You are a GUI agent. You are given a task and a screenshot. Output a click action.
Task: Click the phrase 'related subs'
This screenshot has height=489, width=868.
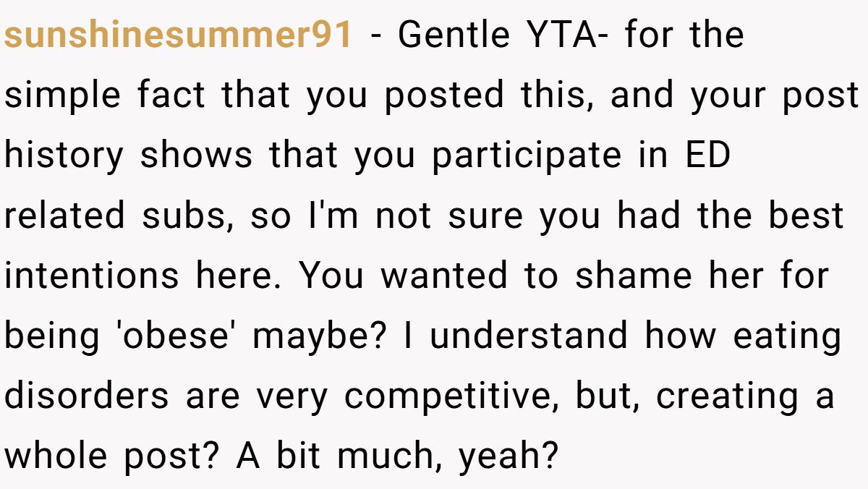tap(119, 217)
